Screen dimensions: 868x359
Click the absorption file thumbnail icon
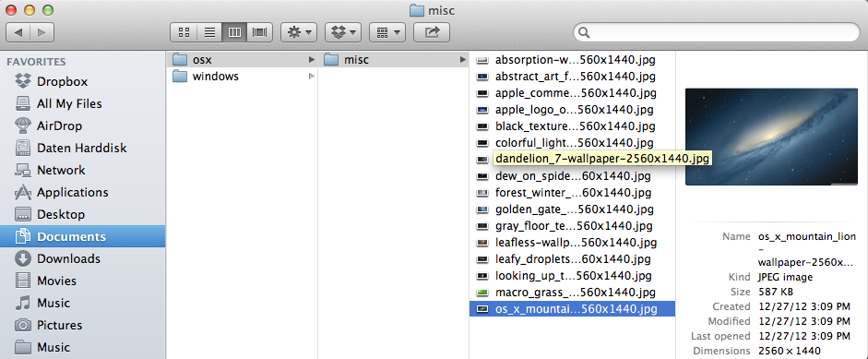[482, 59]
